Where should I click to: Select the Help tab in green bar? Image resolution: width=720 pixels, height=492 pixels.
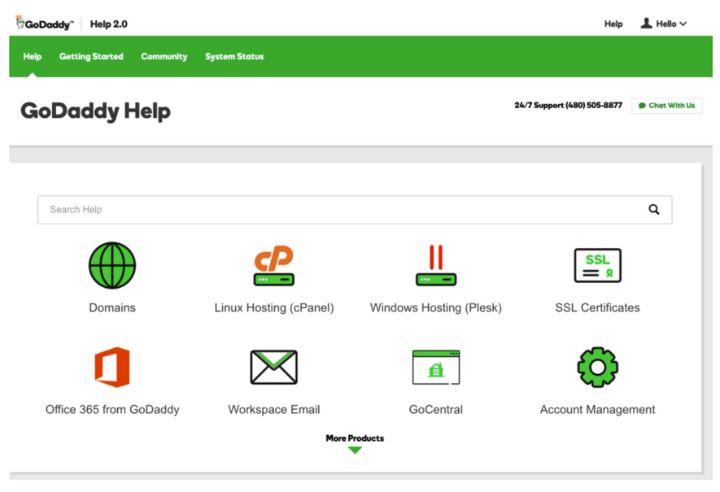[x=32, y=57]
